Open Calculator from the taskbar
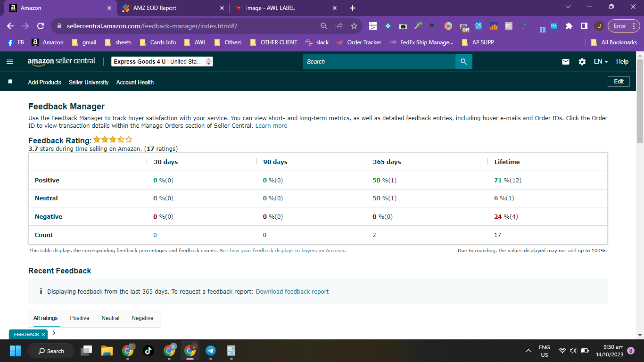This screenshot has height=362, width=644. 231,351
